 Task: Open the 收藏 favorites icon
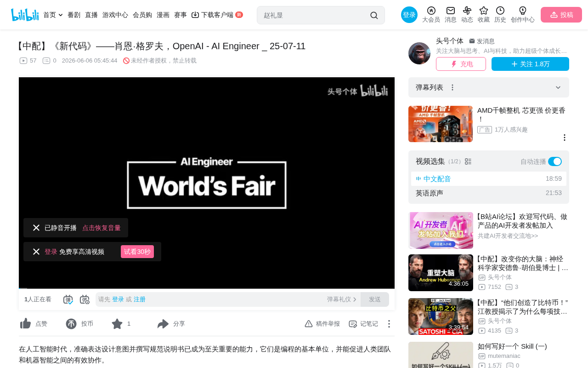pos(484,11)
